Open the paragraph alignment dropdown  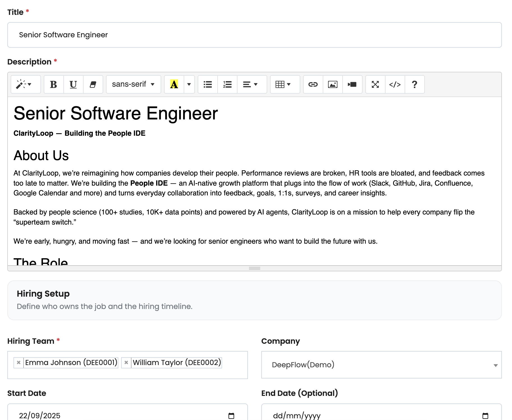tap(252, 84)
